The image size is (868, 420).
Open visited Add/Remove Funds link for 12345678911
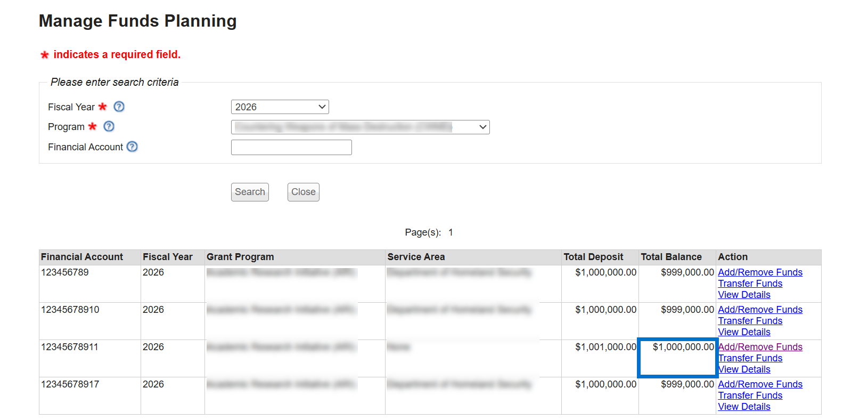click(x=760, y=347)
